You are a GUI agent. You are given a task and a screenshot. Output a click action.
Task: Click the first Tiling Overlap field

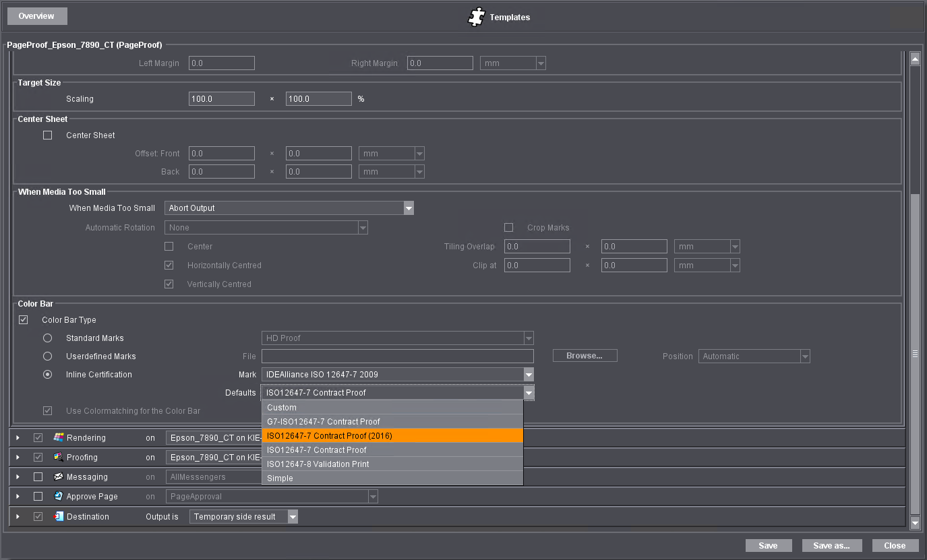[x=537, y=247]
